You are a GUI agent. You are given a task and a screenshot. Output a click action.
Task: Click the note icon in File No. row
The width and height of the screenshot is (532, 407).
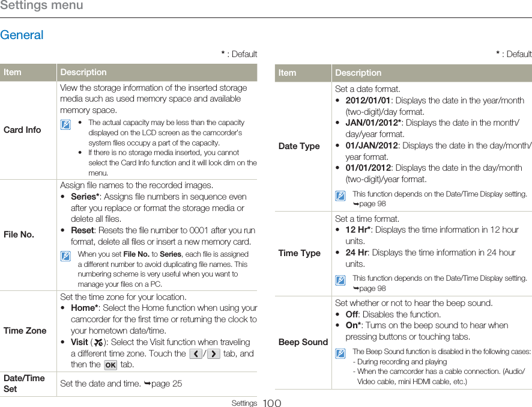pyautogui.click(x=65, y=256)
